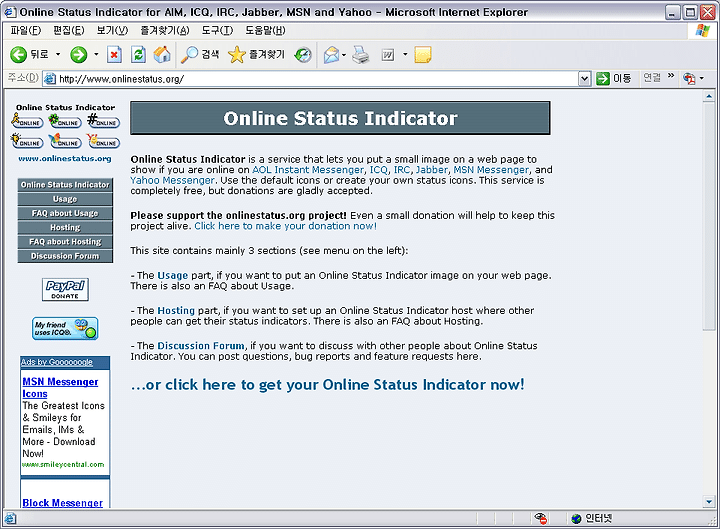Click the Edit document toolbar icon
Viewport: 720px width, 529px height.
(x=388, y=55)
